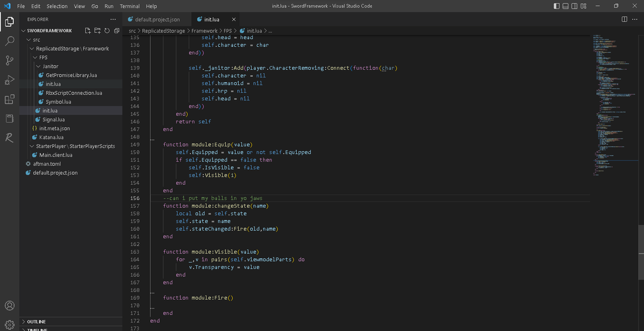Open the View menu

[x=79, y=6]
